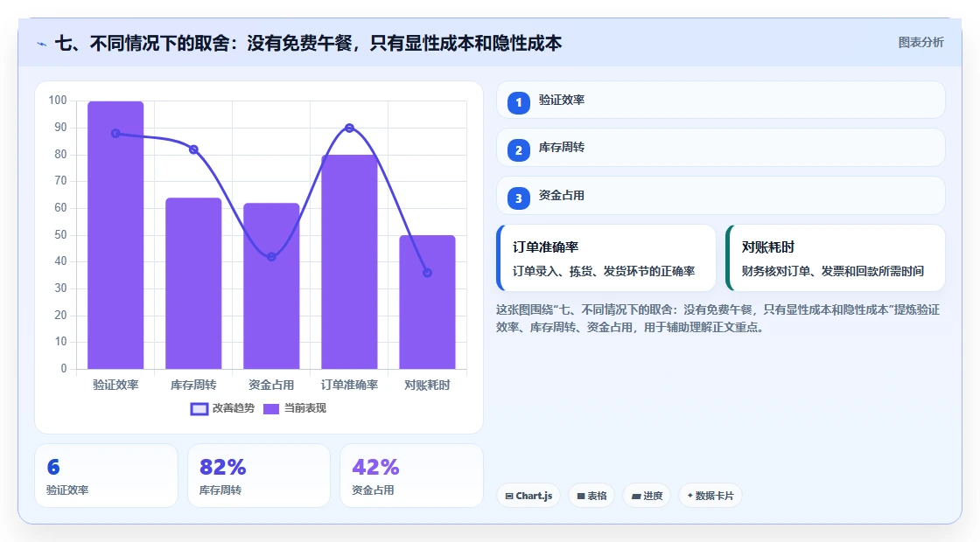
Task: Click the 表格 tag
Action: [591, 496]
